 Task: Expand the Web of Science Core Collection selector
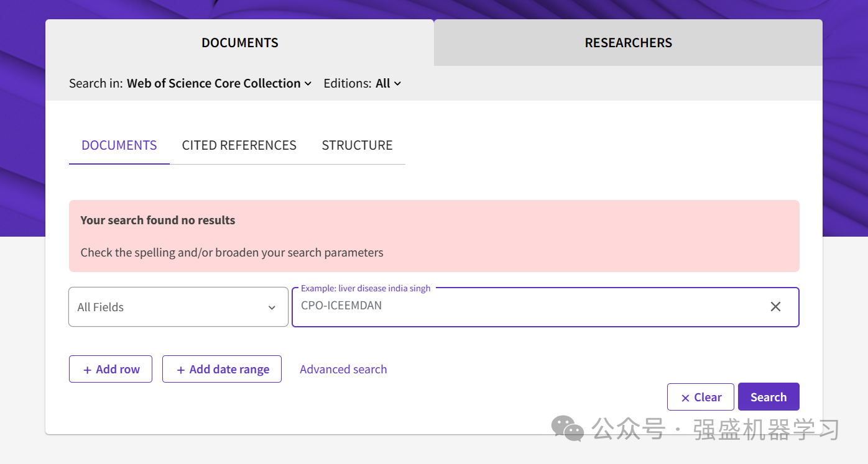219,83
